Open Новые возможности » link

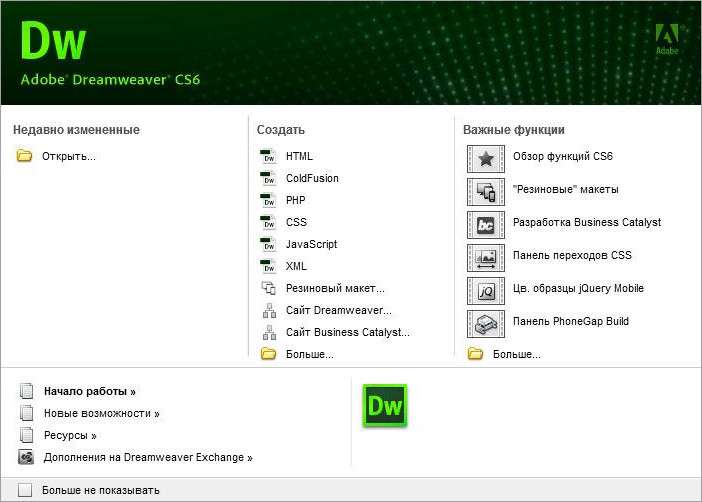[x=102, y=413]
